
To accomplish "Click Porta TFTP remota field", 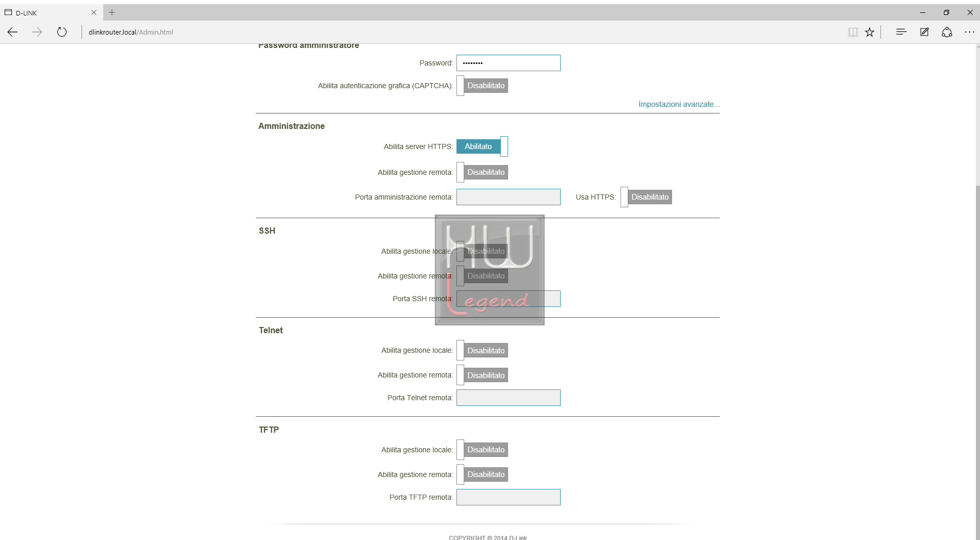I will [x=508, y=497].
